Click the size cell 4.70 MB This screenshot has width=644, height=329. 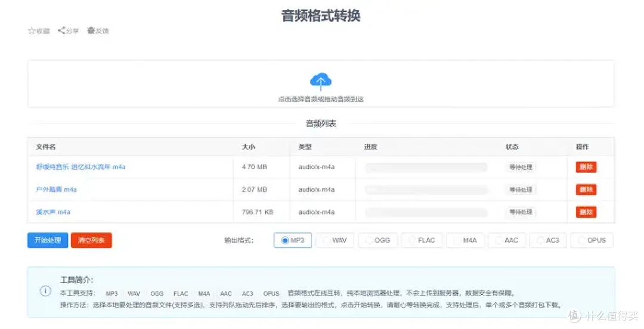point(254,167)
